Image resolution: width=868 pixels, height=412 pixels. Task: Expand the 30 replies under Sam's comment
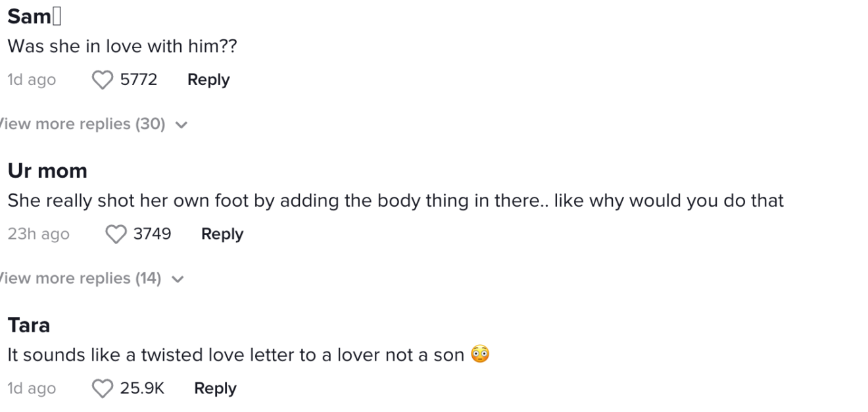(82, 124)
